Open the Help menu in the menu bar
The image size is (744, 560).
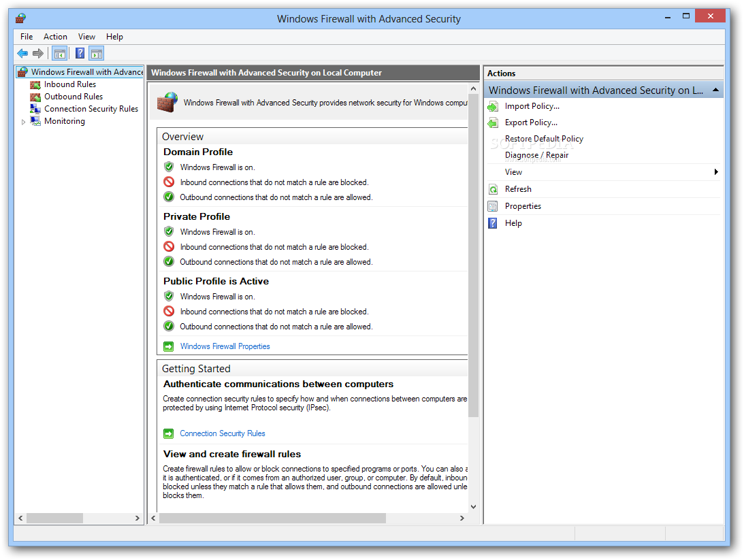tap(114, 37)
